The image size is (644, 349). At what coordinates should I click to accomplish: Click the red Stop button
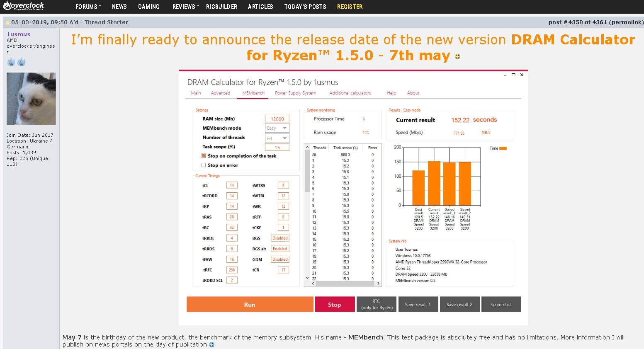click(x=335, y=304)
